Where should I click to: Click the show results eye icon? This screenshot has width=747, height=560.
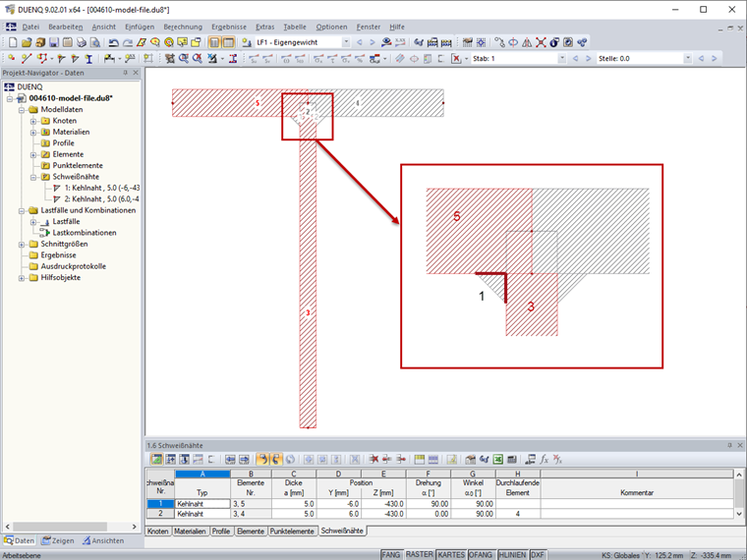[x=386, y=42]
